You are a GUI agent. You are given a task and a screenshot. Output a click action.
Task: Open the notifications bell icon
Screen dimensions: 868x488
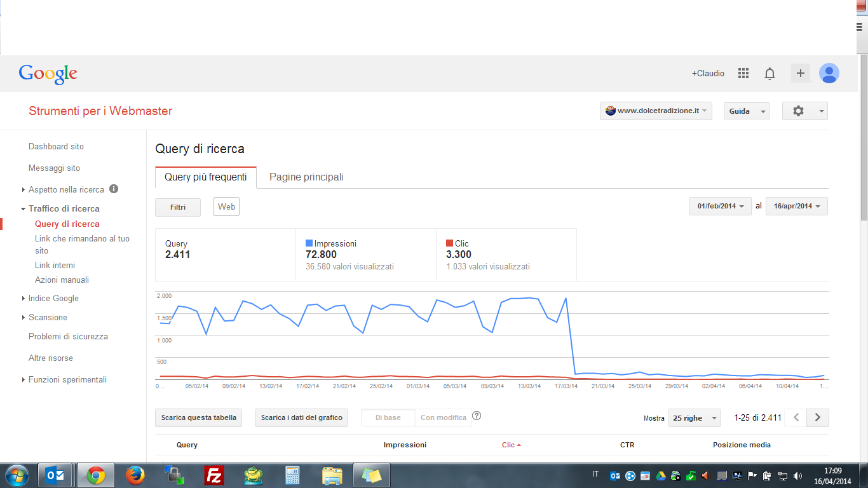[x=770, y=74]
